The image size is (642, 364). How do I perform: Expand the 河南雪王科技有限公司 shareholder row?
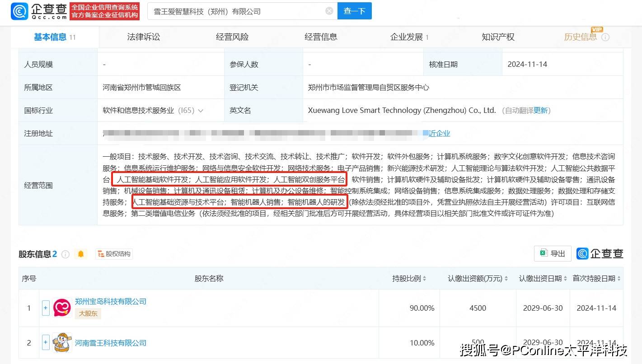pos(46,343)
